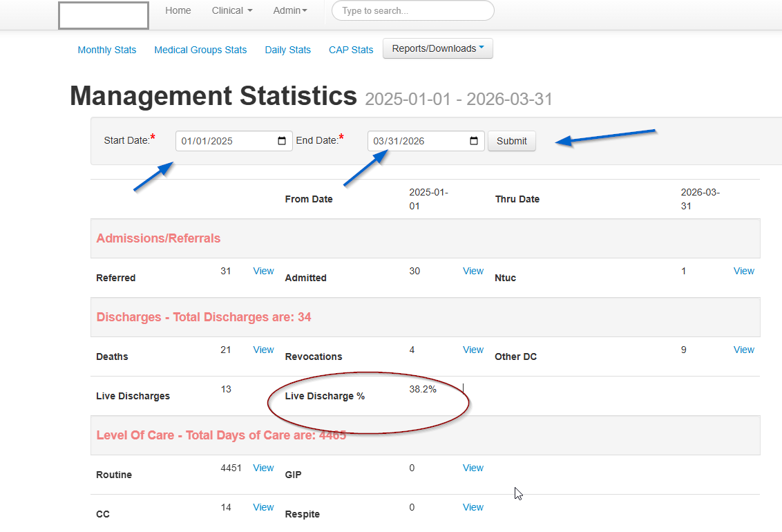Select the Deaths count 21
Viewport: 782px width, 532px height.
click(x=226, y=350)
